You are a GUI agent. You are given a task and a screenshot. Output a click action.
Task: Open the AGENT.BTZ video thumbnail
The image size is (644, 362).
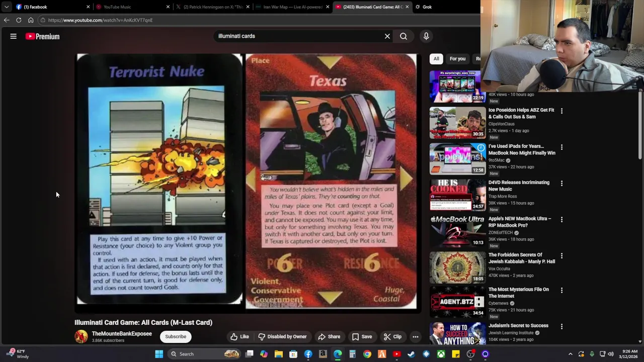[457, 302]
